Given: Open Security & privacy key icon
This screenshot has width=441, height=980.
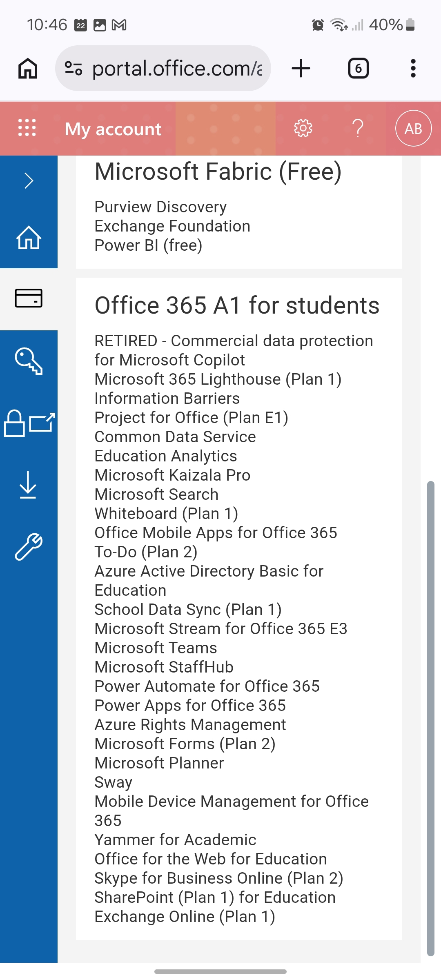Looking at the screenshot, I should 29,361.
